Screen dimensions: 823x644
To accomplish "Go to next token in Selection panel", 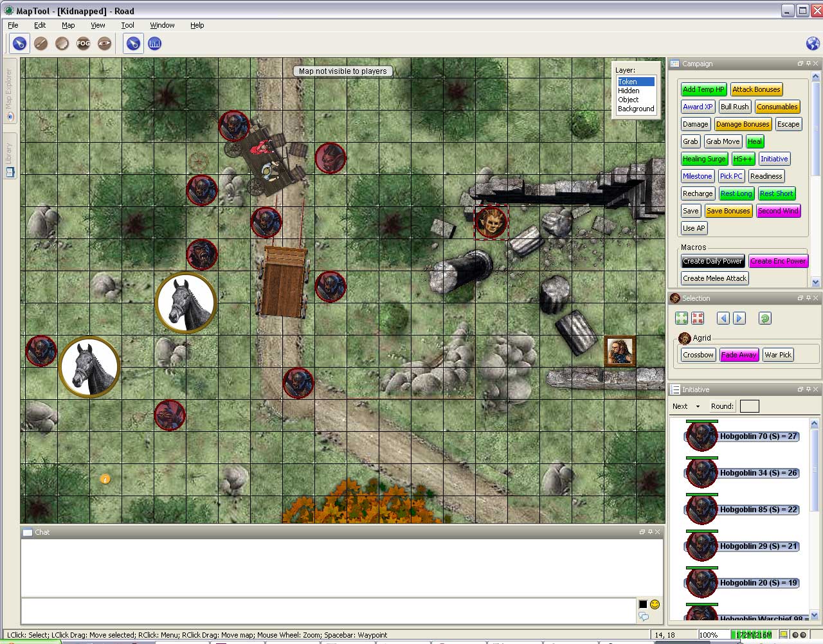I will point(739,318).
